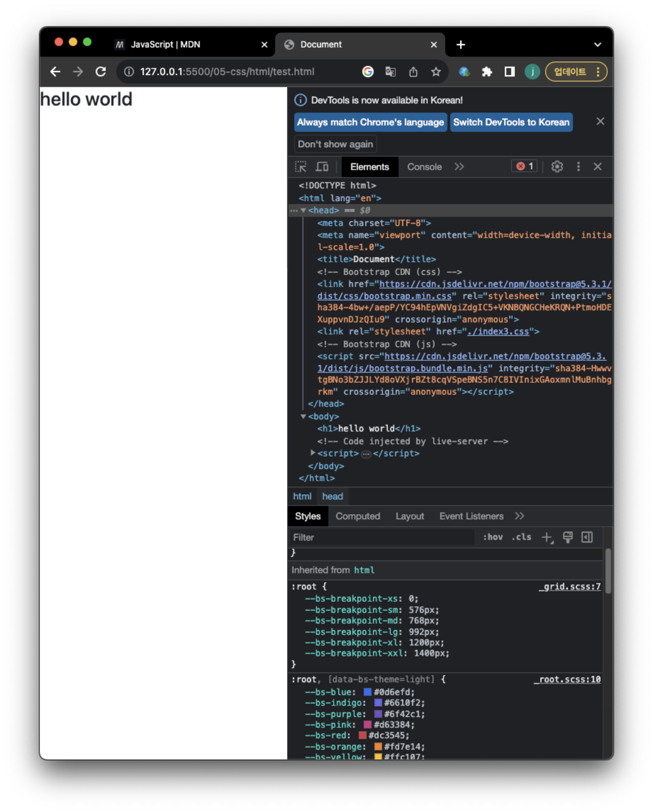Go back to the previous page
Screen dimensions: 653x812
click(x=55, y=72)
